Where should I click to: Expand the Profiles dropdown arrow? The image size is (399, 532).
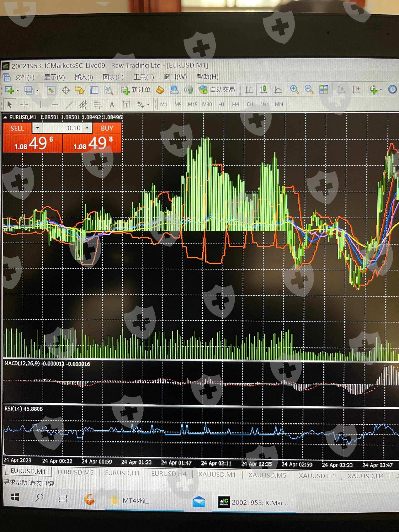[37, 90]
